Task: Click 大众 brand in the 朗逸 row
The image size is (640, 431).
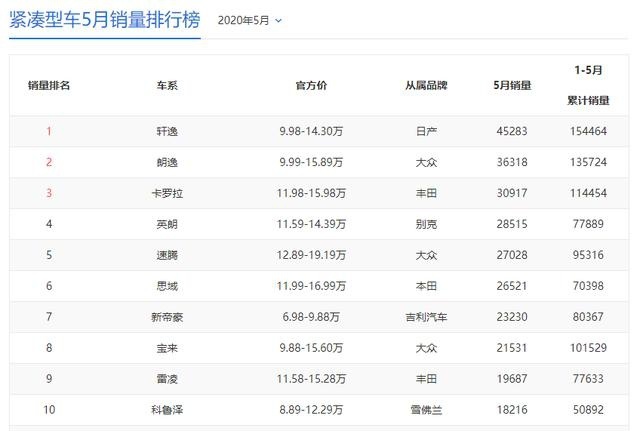Action: click(x=426, y=162)
